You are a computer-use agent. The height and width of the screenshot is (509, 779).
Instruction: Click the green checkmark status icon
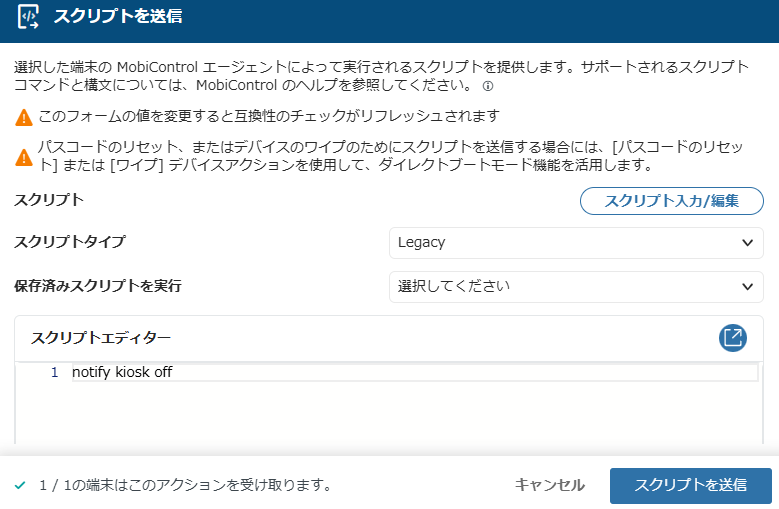click(20, 485)
